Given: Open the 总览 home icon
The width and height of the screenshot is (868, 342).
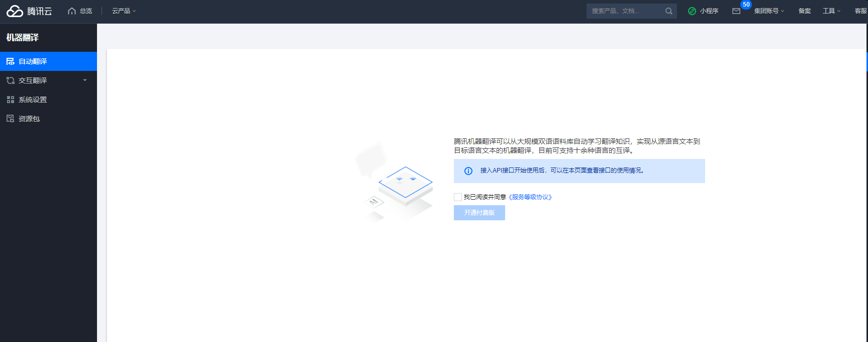Looking at the screenshot, I should point(72,11).
